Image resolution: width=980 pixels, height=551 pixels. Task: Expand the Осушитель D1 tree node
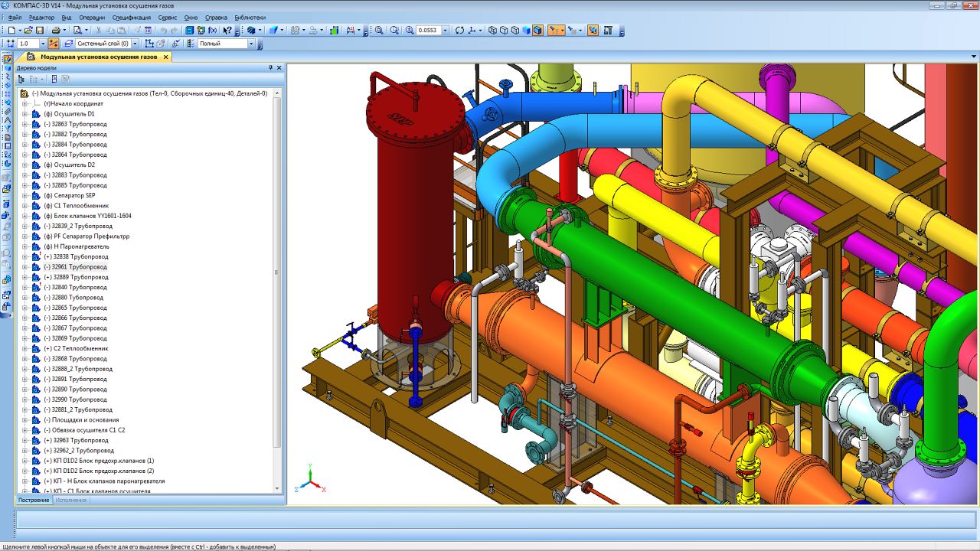24,114
